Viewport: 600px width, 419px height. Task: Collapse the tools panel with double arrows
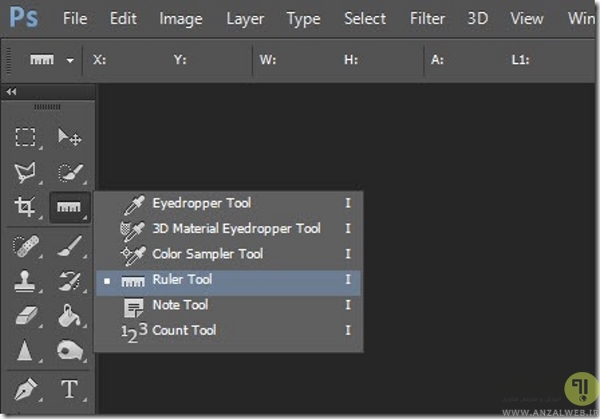coord(11,92)
